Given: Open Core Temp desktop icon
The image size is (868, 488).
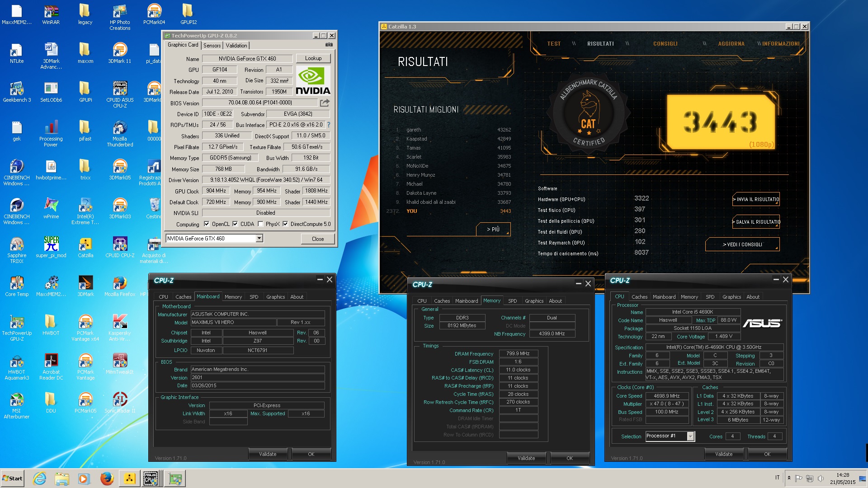Looking at the screenshot, I should pyautogui.click(x=17, y=286).
